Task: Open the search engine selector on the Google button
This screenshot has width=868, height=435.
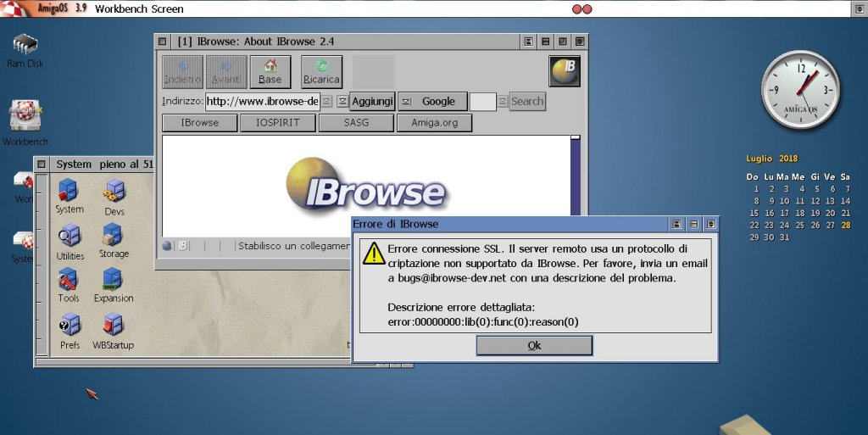Action: (405, 102)
